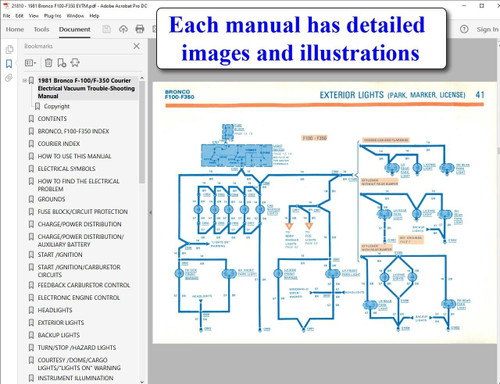Image resolution: width=500 pixels, height=384 pixels.
Task: Open HOW TO FIND THE ELECTRICAL PROBLEM bookmark
Action: (78, 185)
